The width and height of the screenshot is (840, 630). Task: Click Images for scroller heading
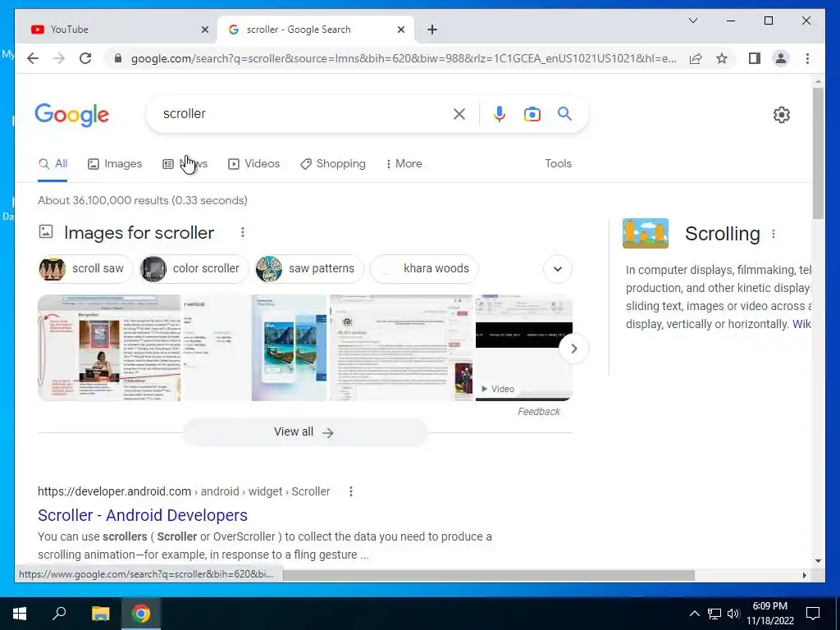pos(139,232)
